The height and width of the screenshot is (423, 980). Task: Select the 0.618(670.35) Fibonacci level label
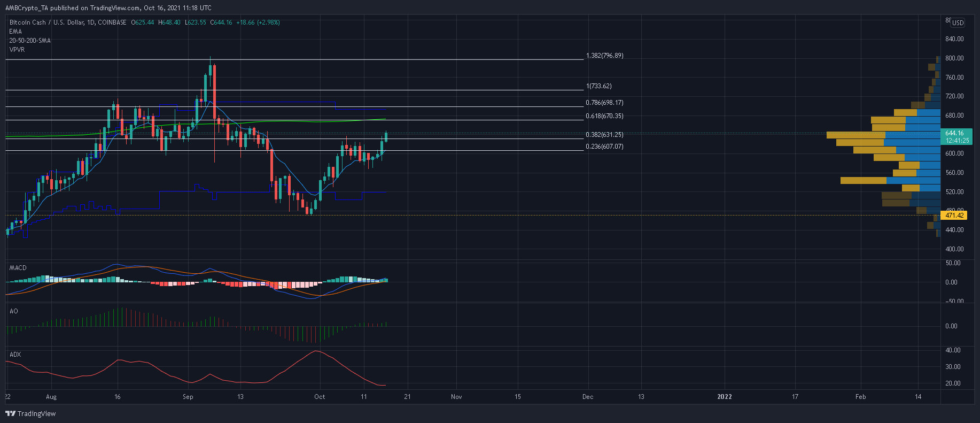click(605, 116)
